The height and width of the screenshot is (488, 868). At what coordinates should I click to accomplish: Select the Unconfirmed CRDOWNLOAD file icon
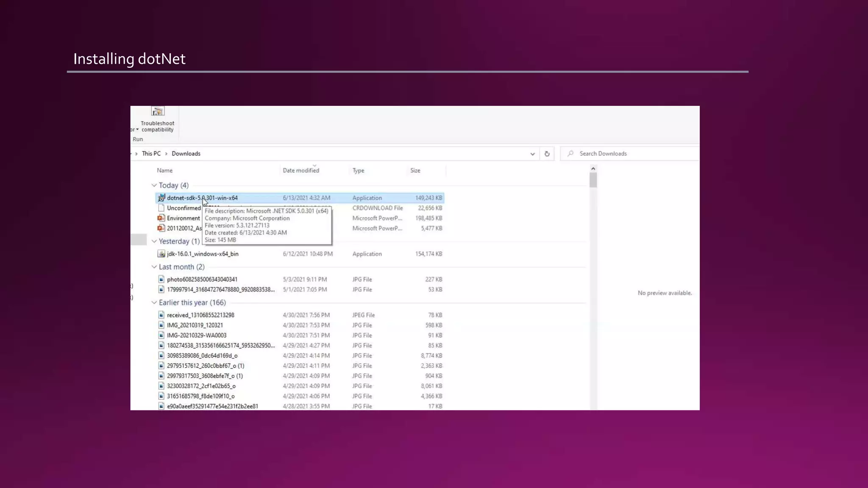pyautogui.click(x=161, y=208)
